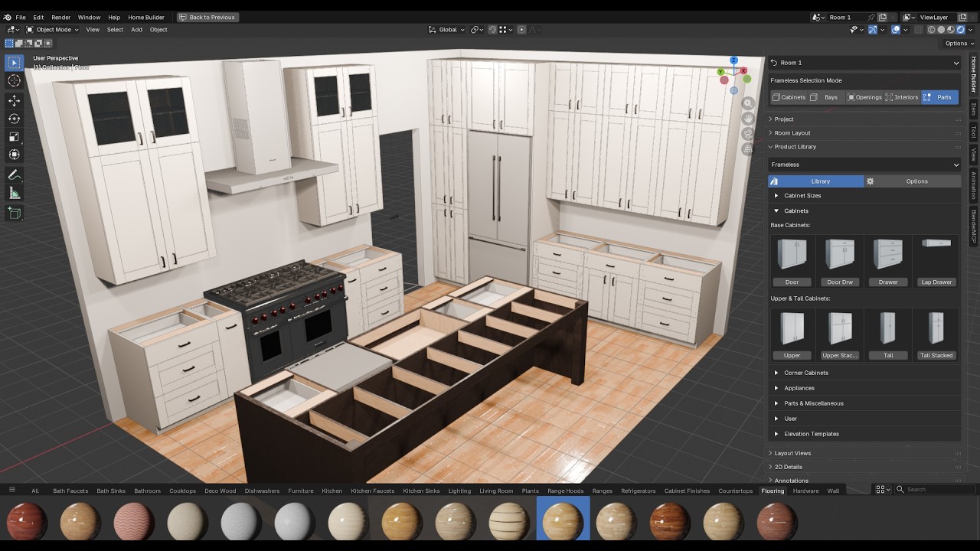
Task: Click the viewport pan hand icon
Action: coord(748,119)
